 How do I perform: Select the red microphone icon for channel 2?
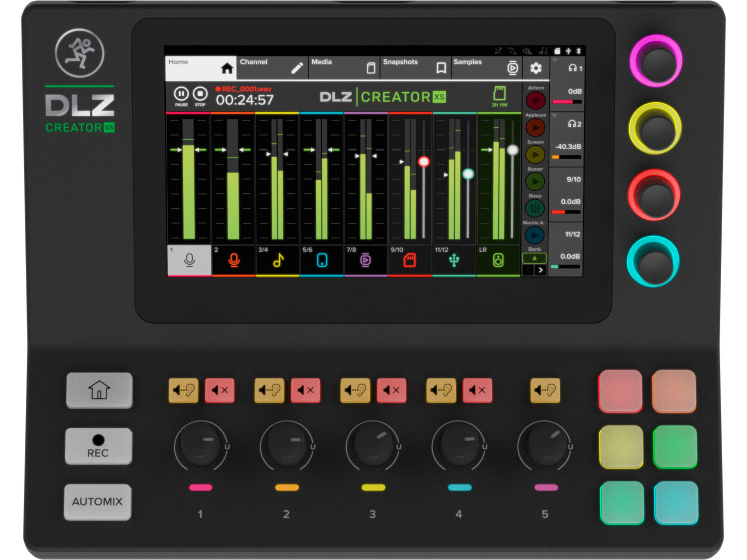(x=234, y=260)
